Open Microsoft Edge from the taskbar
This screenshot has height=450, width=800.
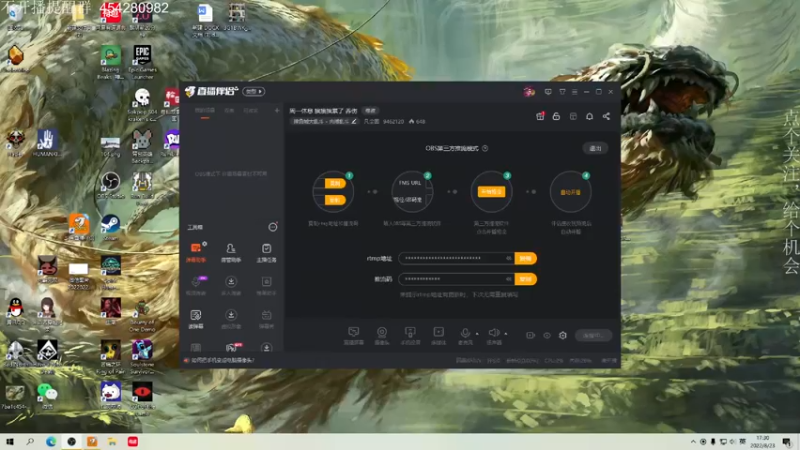(51, 442)
